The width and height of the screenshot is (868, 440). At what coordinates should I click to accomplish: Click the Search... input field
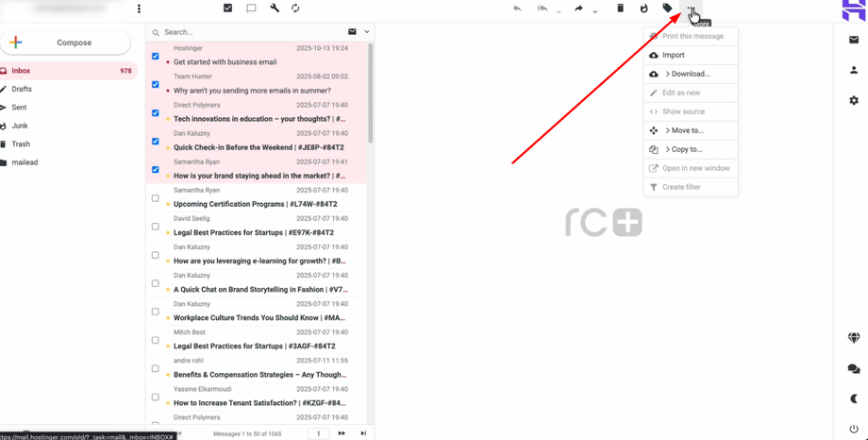pos(253,32)
